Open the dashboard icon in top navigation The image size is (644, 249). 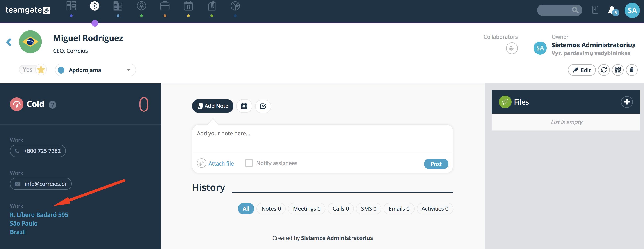71,6
